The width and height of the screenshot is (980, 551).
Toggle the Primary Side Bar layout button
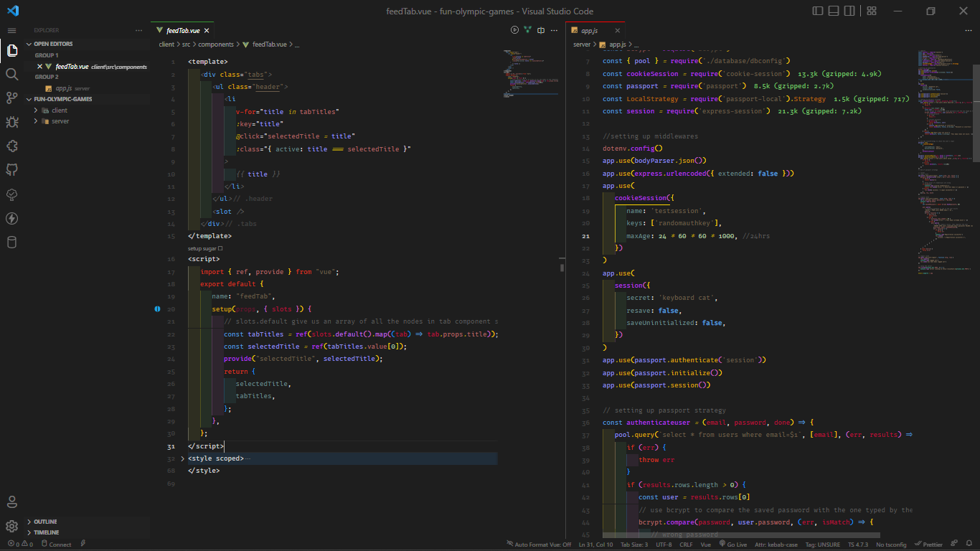818,11
